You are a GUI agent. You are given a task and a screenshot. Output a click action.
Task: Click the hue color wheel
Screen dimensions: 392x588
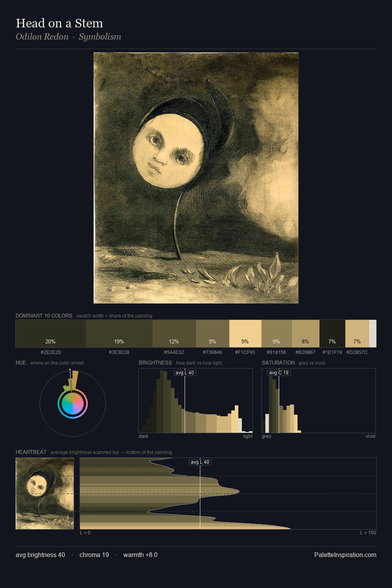pos(73,403)
